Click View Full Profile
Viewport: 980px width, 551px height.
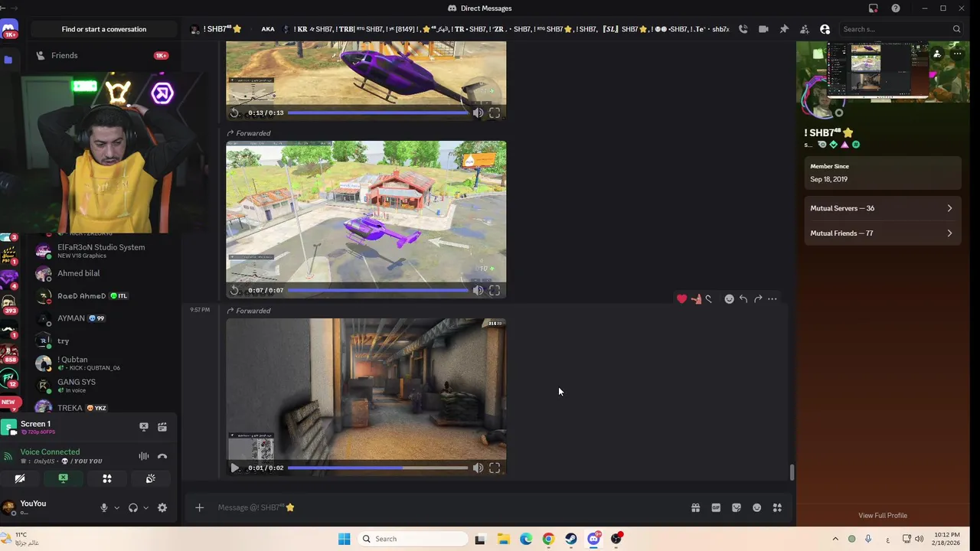point(883,515)
